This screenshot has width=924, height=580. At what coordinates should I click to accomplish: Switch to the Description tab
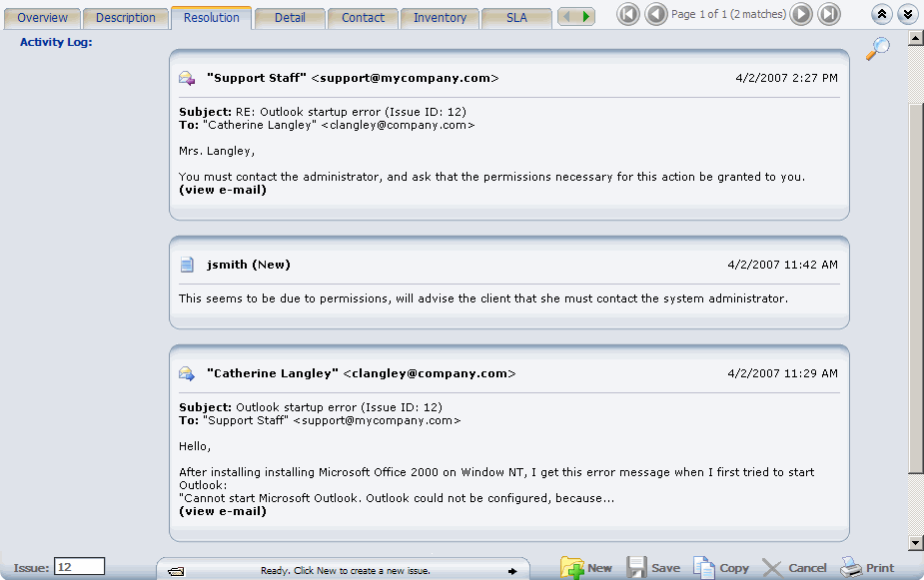point(126,18)
